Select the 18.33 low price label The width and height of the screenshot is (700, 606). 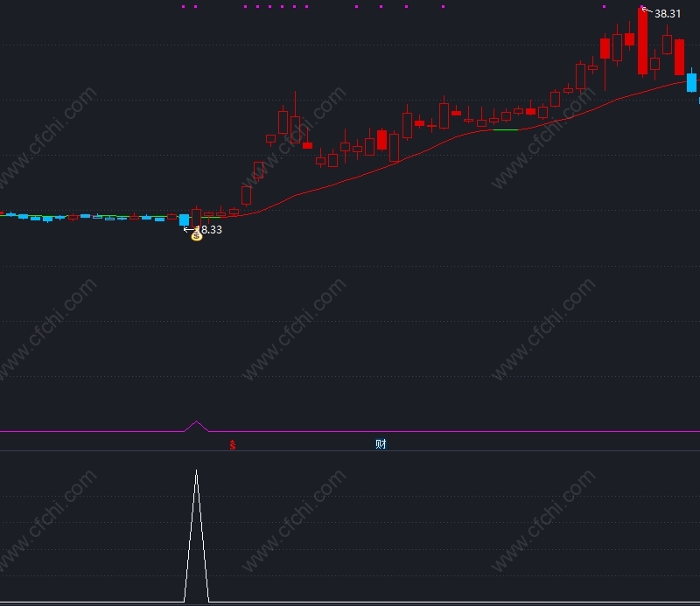(209, 229)
